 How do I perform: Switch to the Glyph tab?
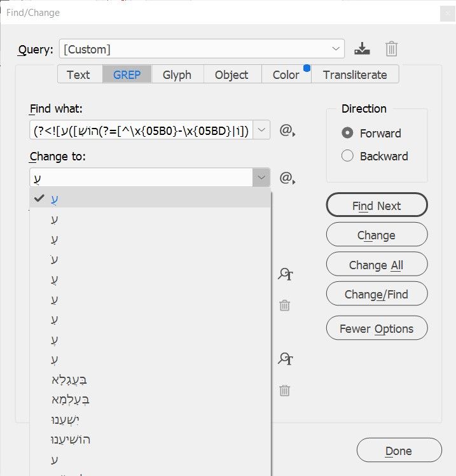(177, 74)
